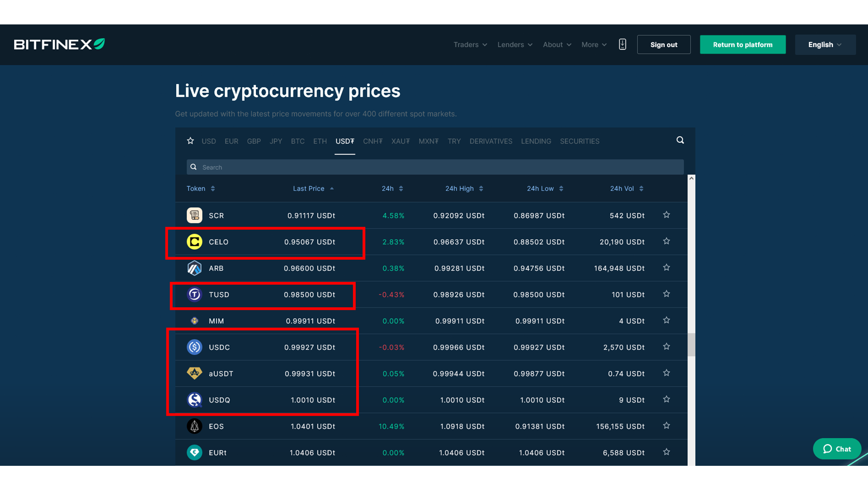
Task: Favorite the MIM row star
Action: point(666,320)
